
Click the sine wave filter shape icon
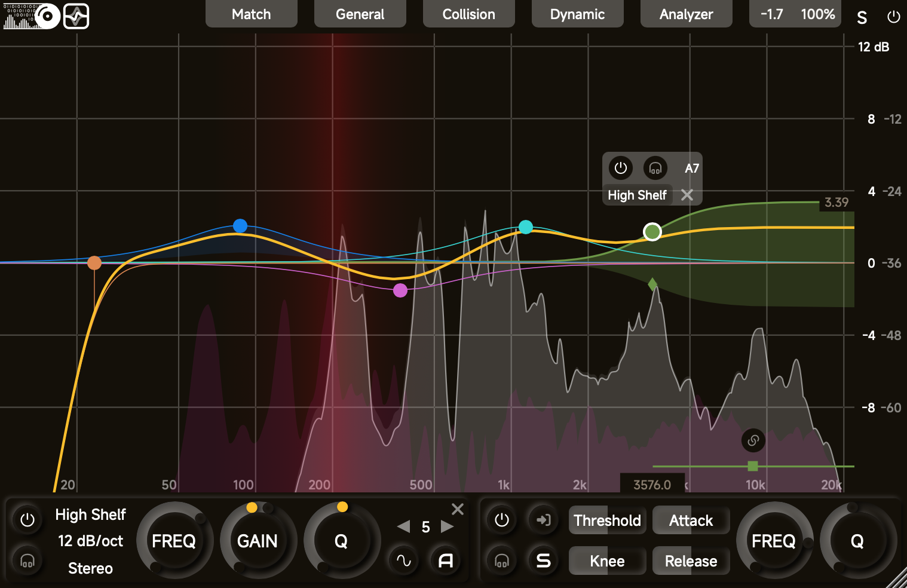tap(403, 561)
